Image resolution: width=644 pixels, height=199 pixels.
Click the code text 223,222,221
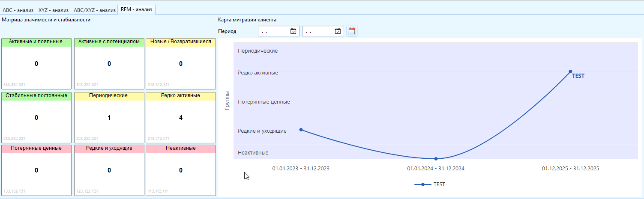[x=87, y=139]
